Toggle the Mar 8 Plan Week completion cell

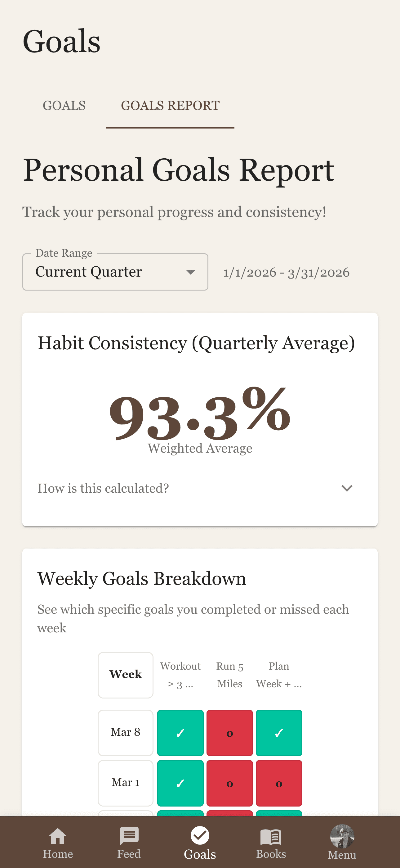point(279,732)
